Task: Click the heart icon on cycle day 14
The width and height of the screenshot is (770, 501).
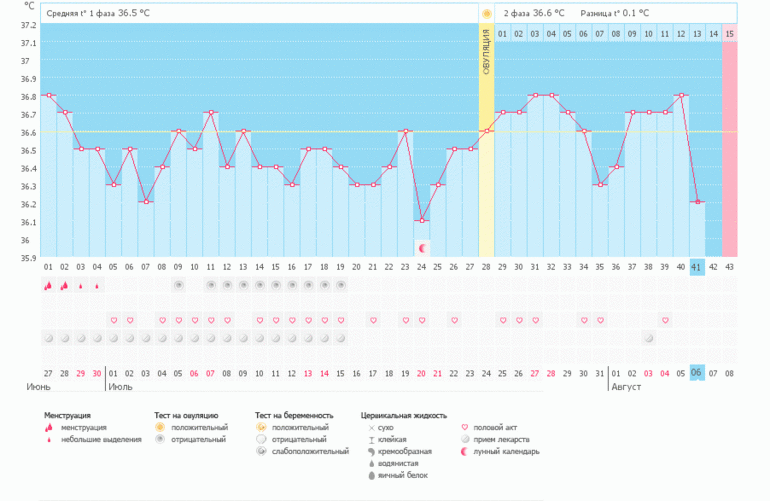Action: click(x=259, y=320)
